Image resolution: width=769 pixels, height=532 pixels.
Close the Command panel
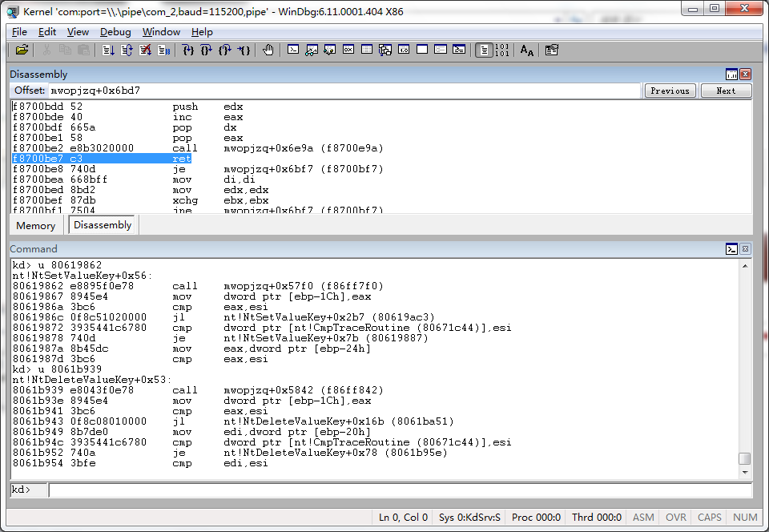[x=746, y=249]
